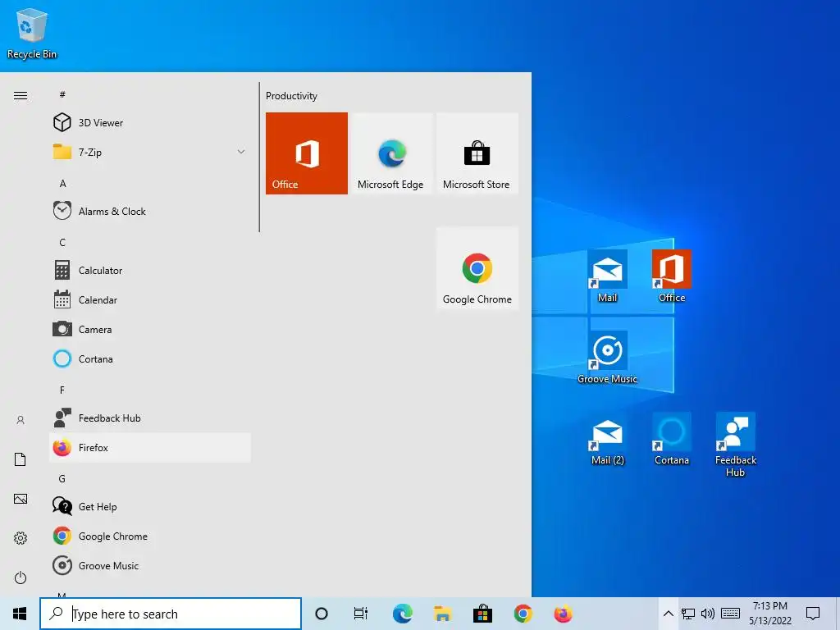The image size is (840, 630).
Task: Click the letter header 'A' in app list
Action: pos(62,183)
